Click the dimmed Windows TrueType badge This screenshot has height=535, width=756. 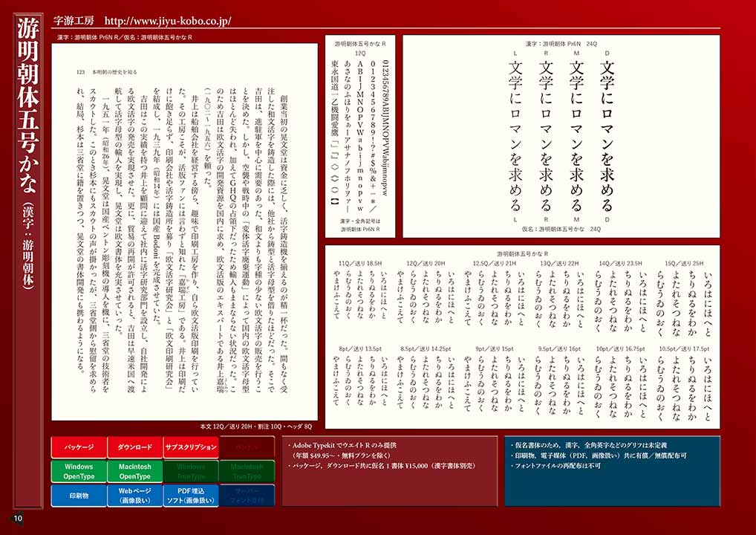click(191, 471)
